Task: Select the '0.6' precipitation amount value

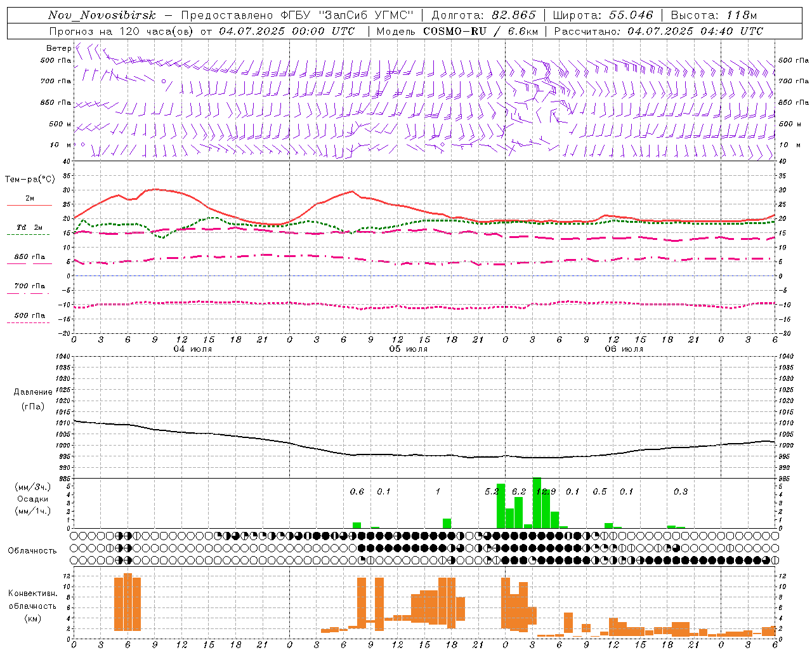Action: 357,491
